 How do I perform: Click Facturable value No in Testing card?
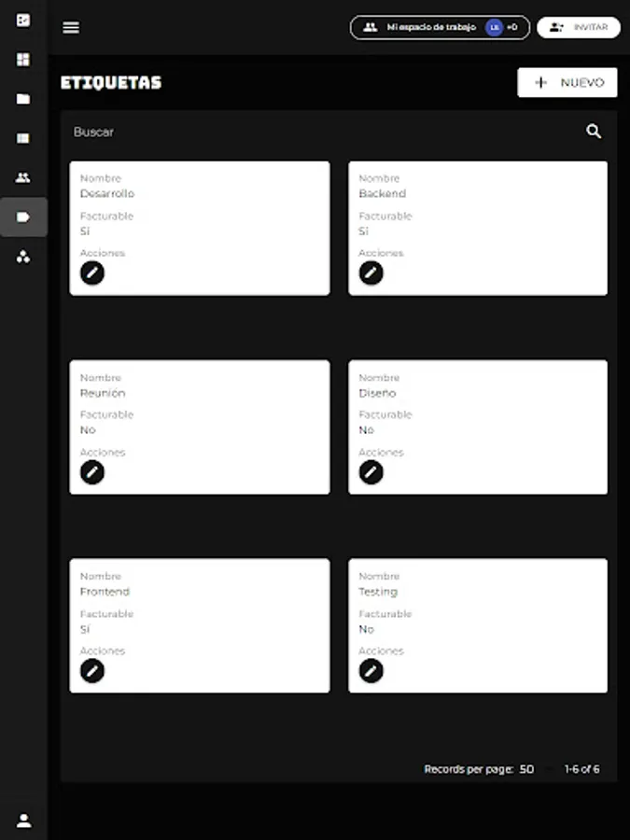click(367, 629)
